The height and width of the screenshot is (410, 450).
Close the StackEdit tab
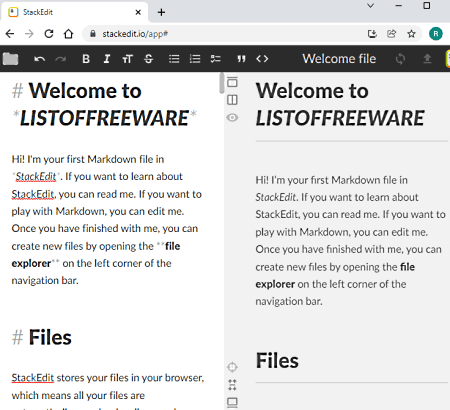click(x=138, y=12)
